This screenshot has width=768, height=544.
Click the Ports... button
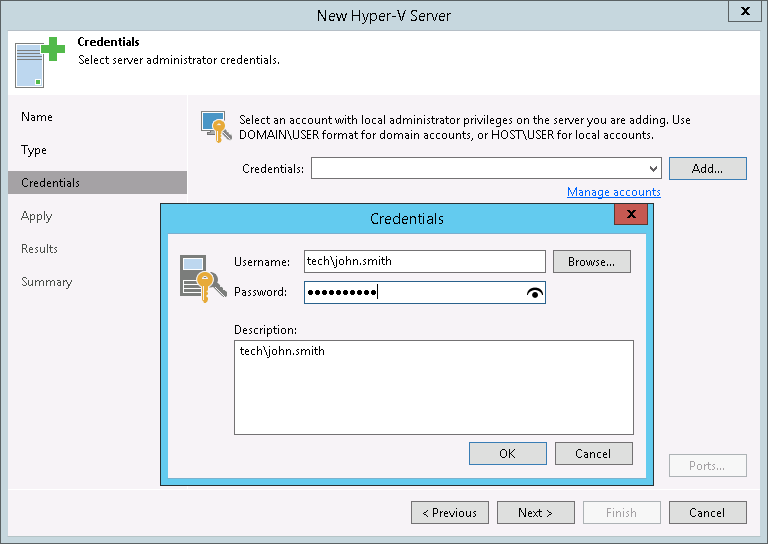click(708, 466)
